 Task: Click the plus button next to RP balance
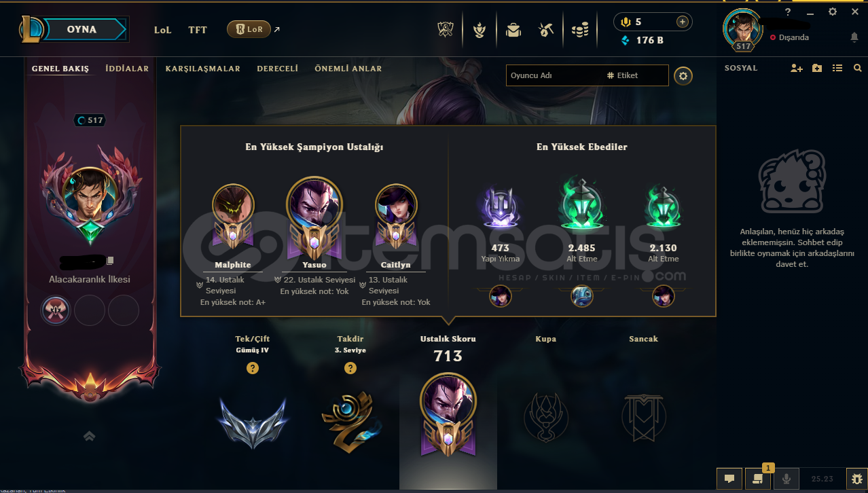682,22
